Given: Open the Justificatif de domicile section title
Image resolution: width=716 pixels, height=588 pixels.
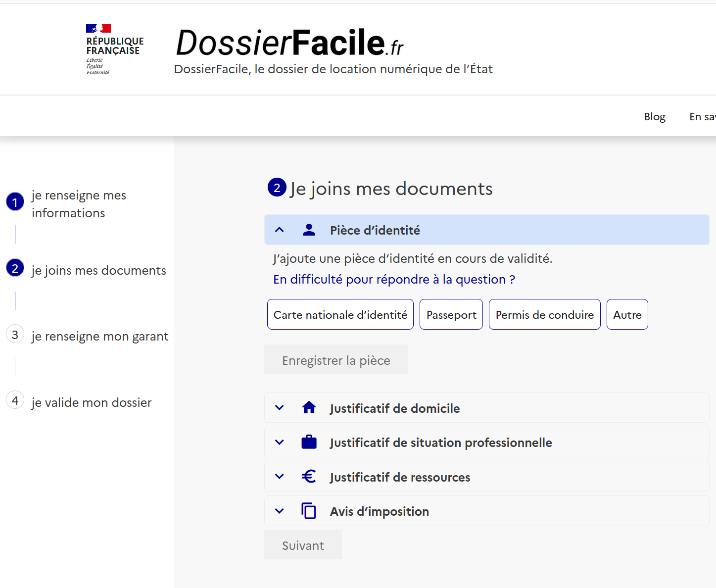Looking at the screenshot, I should click(395, 408).
